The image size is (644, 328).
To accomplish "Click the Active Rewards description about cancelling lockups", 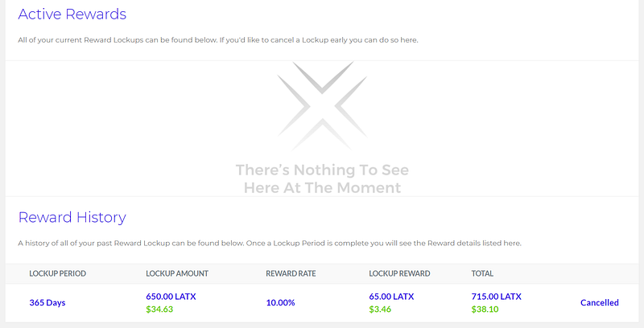I will [x=218, y=40].
